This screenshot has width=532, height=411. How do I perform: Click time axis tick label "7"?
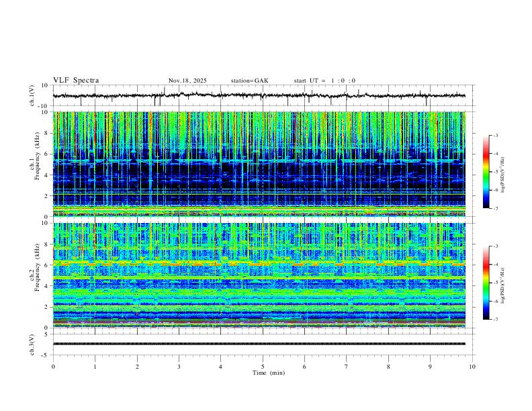(347, 367)
